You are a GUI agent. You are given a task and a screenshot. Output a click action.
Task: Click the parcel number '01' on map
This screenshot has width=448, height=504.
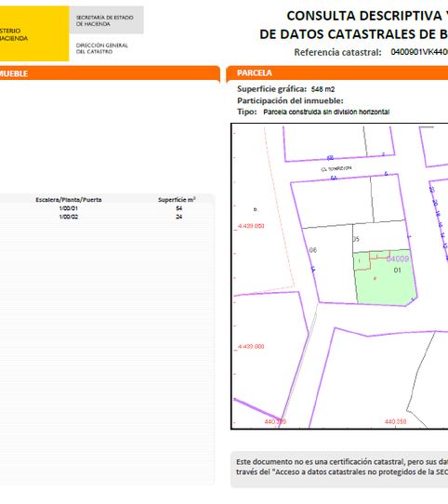pos(398,271)
